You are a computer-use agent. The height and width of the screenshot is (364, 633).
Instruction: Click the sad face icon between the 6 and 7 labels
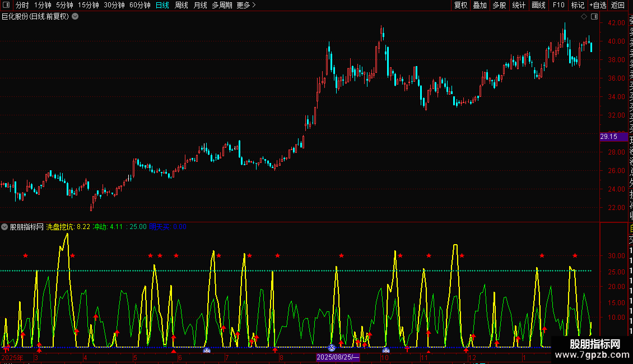tap(207, 350)
